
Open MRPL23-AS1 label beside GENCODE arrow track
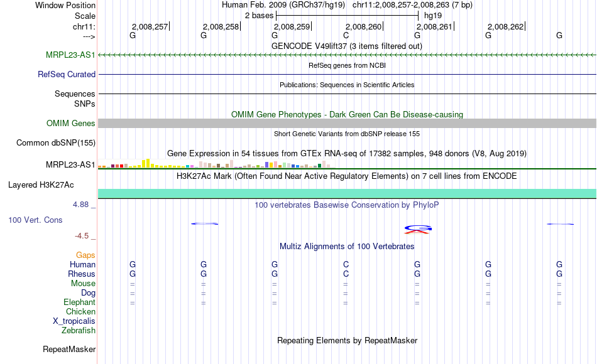[x=70, y=55]
